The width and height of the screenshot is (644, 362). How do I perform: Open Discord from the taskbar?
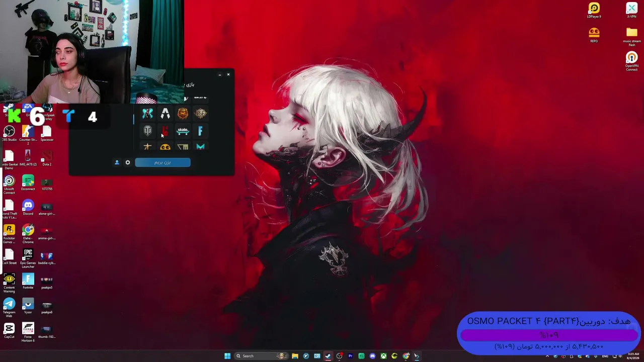372,356
